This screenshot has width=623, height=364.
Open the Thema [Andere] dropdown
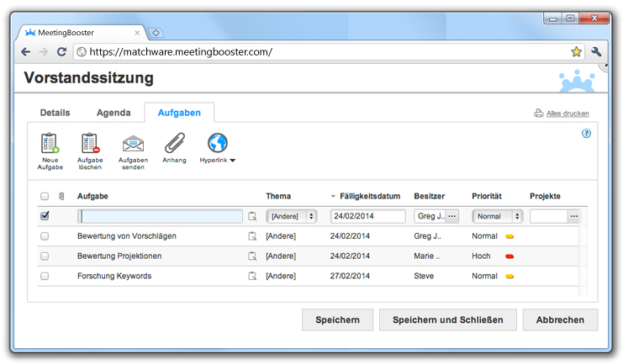tap(291, 216)
